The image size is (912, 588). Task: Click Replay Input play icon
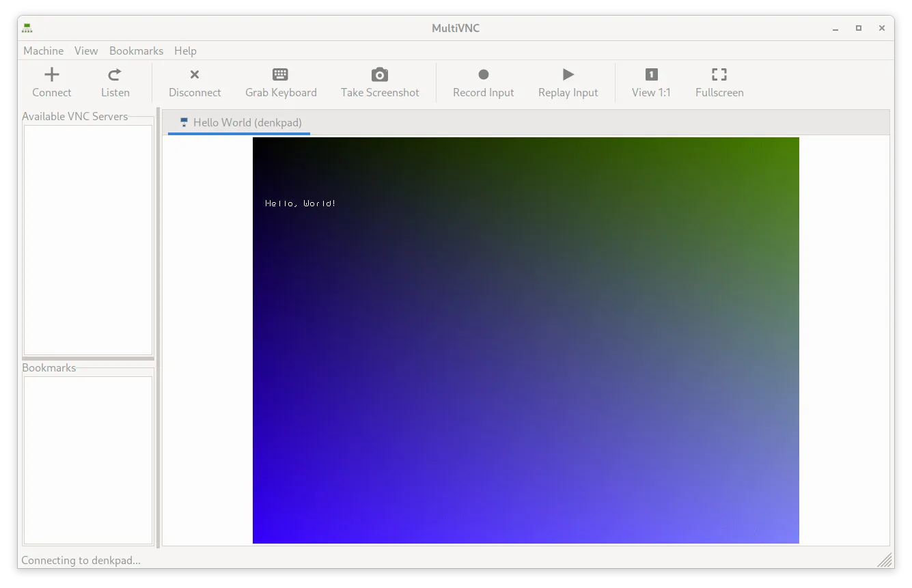[568, 74]
